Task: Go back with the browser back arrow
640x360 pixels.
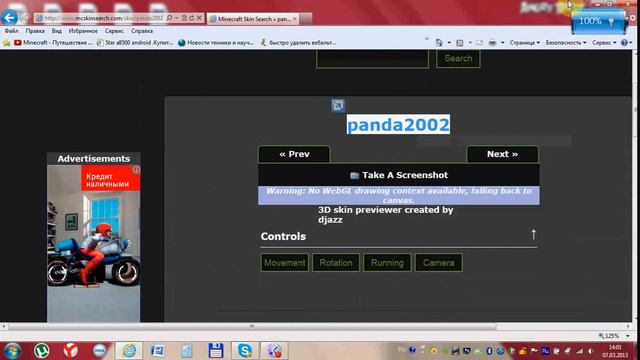Action: click(x=9, y=18)
